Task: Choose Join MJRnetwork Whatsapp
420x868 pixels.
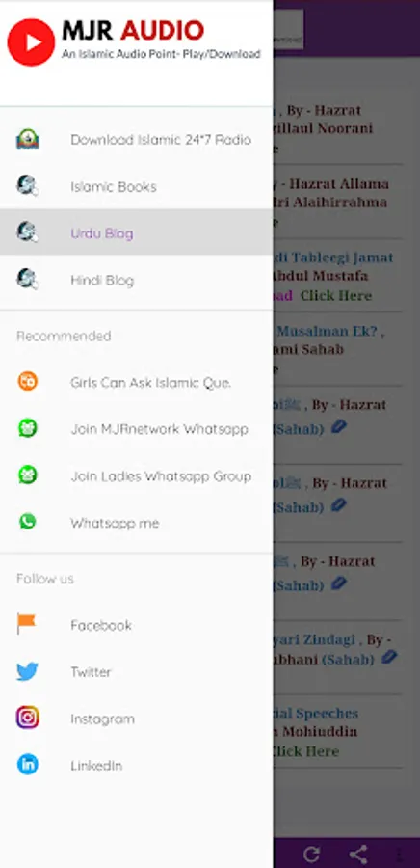Action: [x=137, y=429]
